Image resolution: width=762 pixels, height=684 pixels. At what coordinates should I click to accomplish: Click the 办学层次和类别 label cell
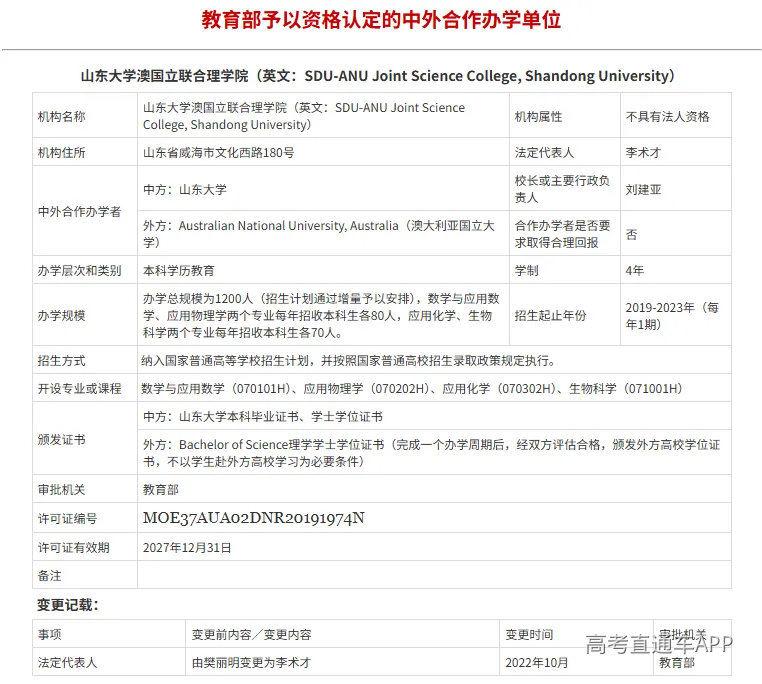[85, 269]
